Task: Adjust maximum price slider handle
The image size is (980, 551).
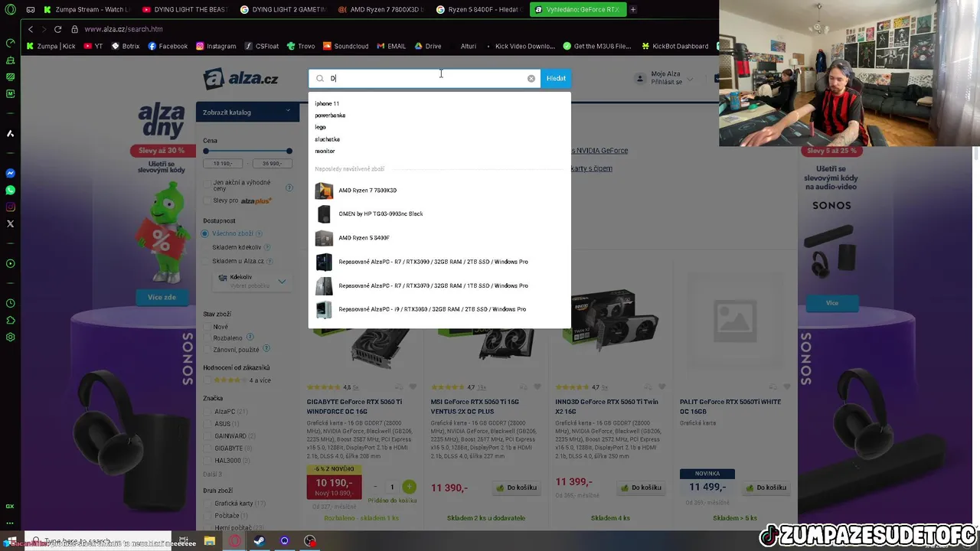Action: pos(289,151)
